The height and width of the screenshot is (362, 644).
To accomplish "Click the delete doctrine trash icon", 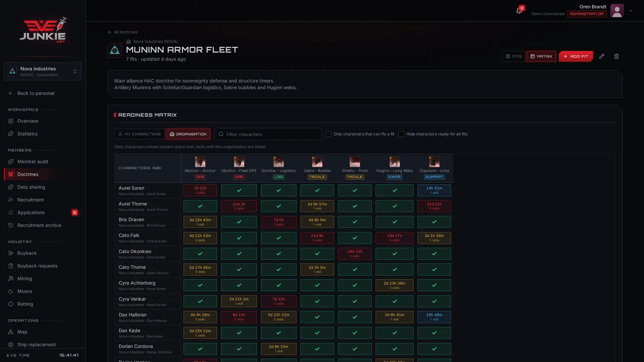I will (616, 56).
